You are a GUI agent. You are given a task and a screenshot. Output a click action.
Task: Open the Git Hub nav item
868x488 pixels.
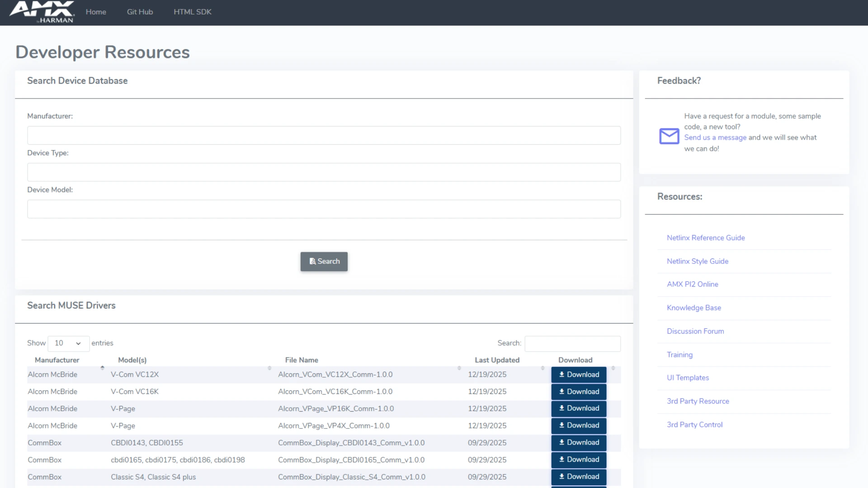coord(140,12)
